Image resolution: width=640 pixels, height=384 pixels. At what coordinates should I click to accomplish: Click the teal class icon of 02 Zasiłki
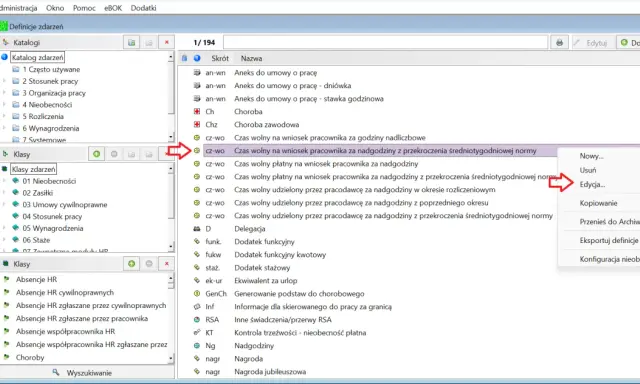(x=16, y=193)
